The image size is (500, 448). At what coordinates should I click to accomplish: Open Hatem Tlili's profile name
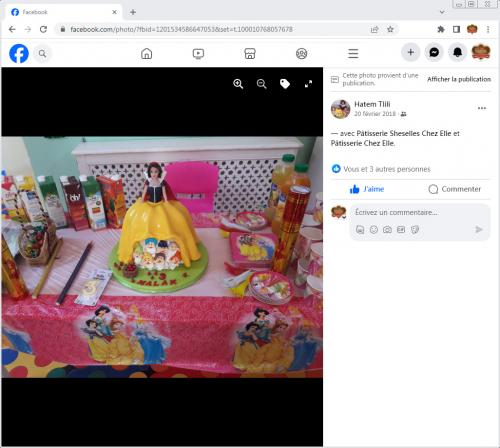pyautogui.click(x=372, y=104)
